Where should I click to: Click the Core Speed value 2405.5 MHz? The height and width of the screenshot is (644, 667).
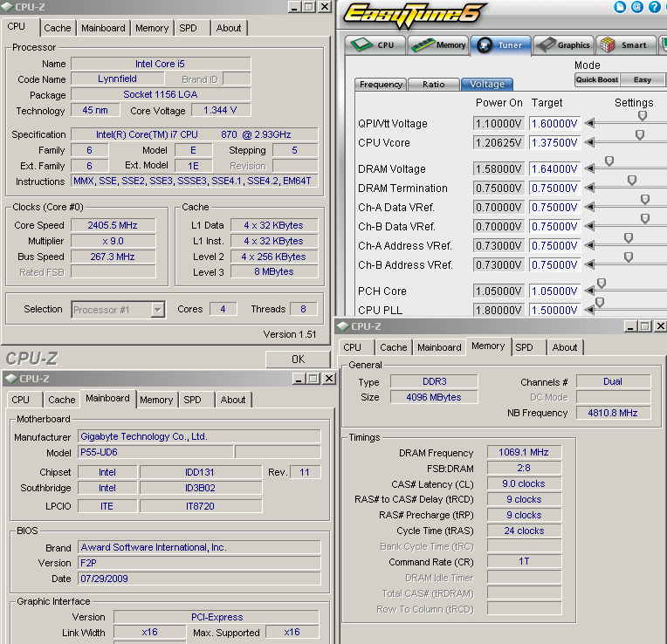click(113, 225)
